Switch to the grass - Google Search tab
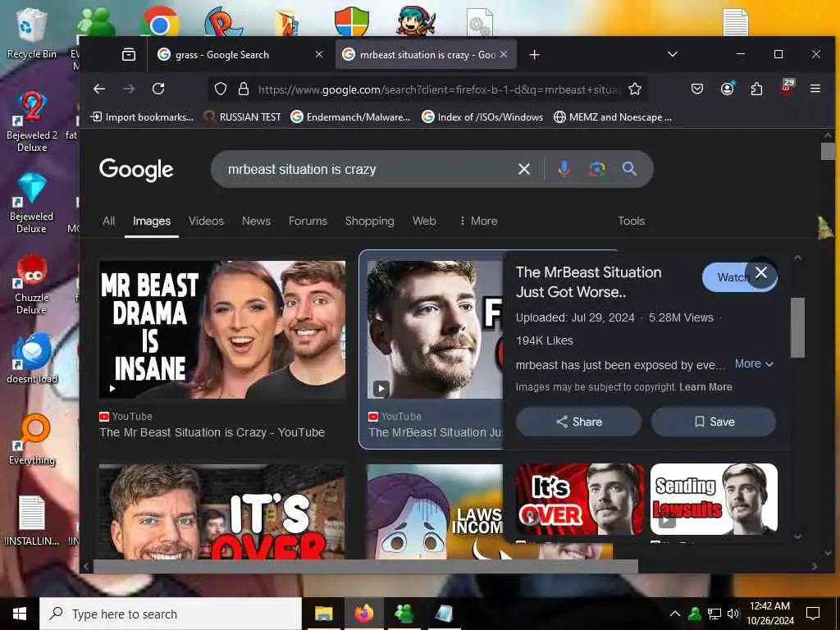840x630 pixels. coord(240,55)
